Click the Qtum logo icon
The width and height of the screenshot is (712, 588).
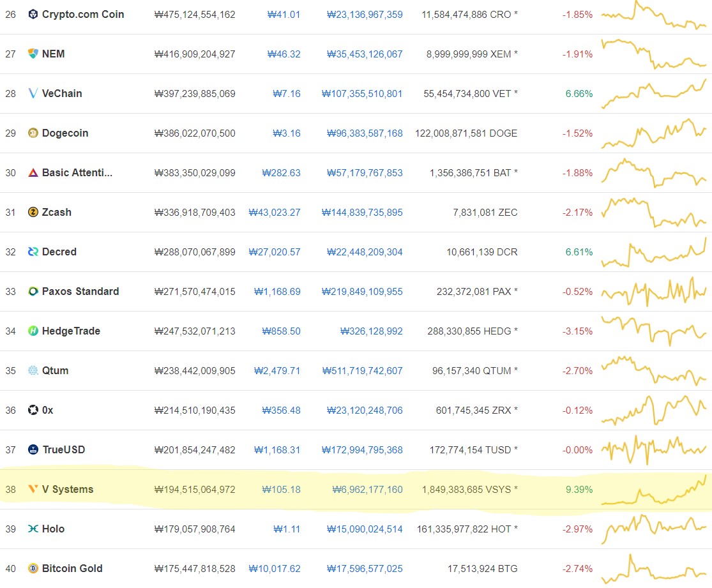33,370
